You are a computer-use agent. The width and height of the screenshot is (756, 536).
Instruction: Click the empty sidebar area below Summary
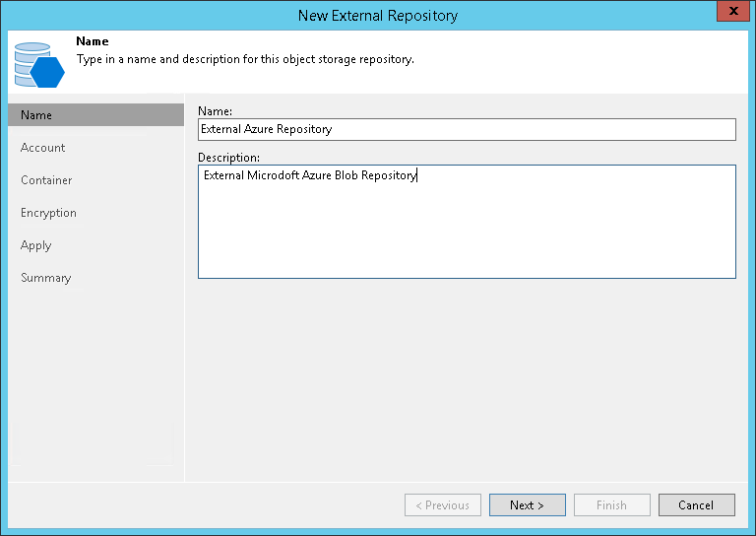tap(95, 384)
